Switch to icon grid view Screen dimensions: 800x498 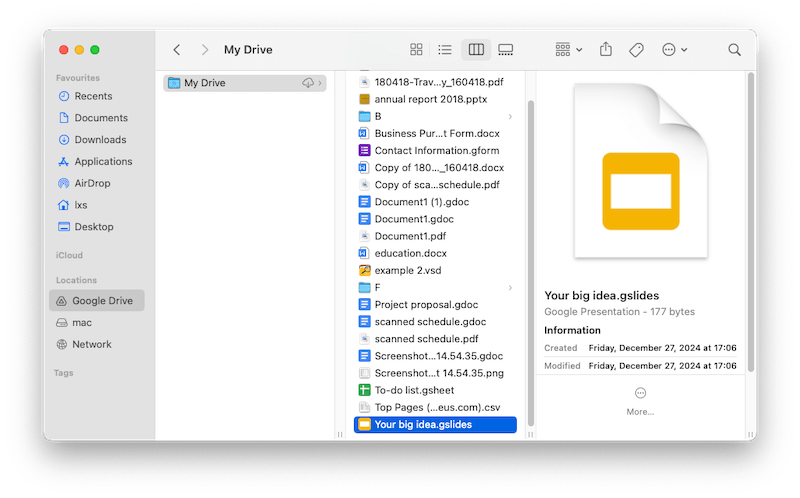click(416, 49)
